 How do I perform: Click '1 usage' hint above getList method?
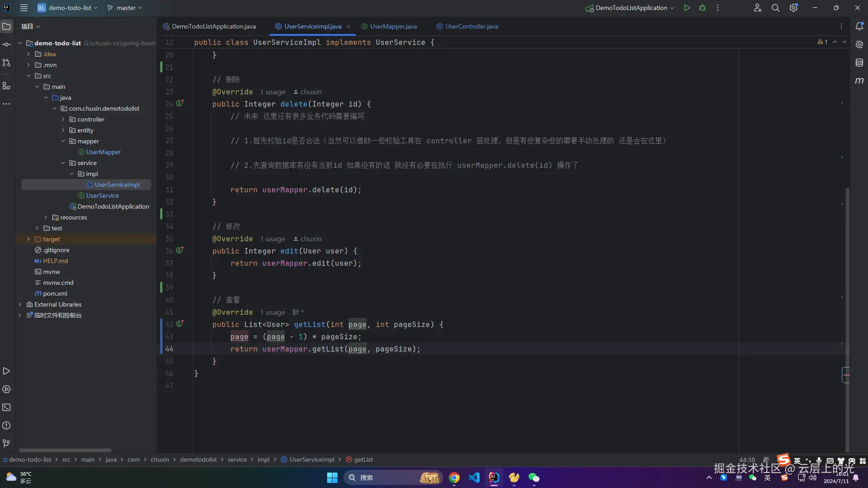[273, 312]
